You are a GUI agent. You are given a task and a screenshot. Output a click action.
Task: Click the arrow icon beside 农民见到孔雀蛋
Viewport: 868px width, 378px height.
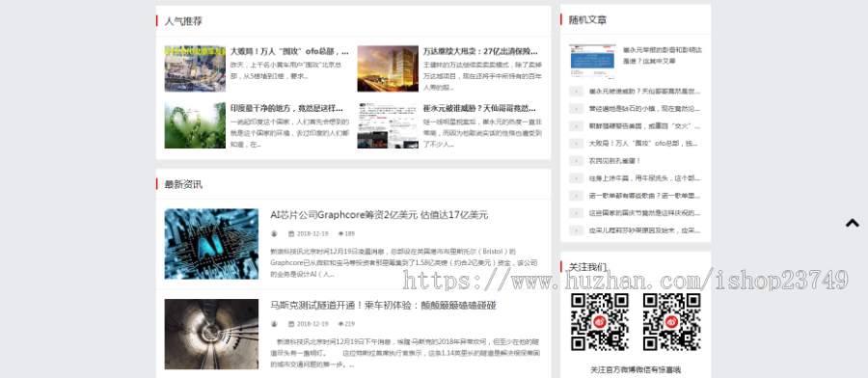pyautogui.click(x=577, y=161)
